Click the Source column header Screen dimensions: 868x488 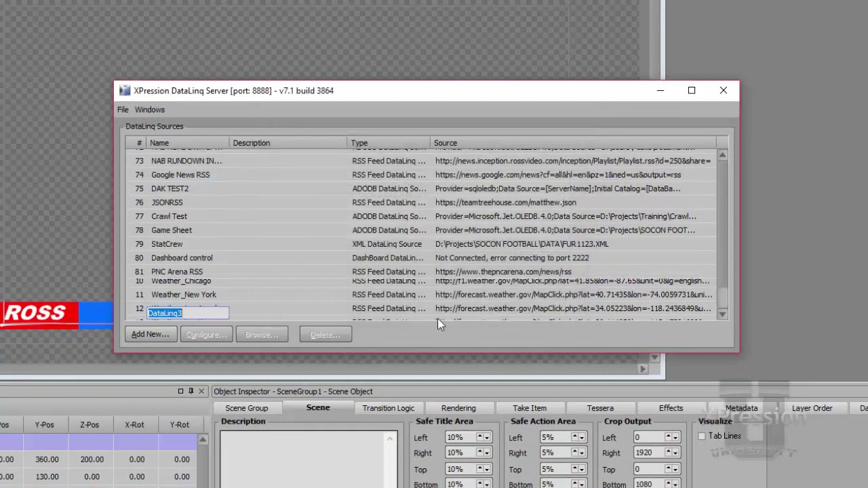pos(574,143)
